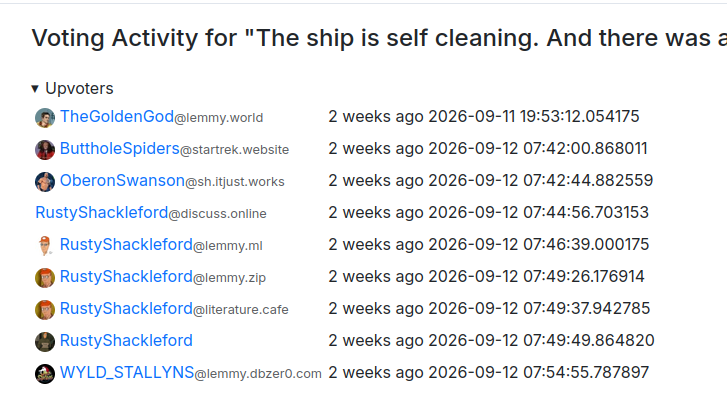727x397 pixels.
Task: Toggle the Upvoters section label
Action: [79, 88]
